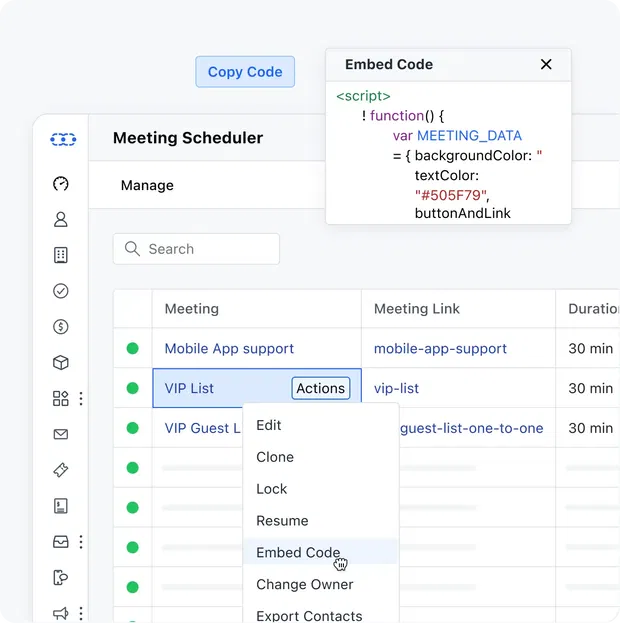Open the three-dot menu beside the inbox tray icon
This screenshot has width=620, height=623.
(x=81, y=542)
